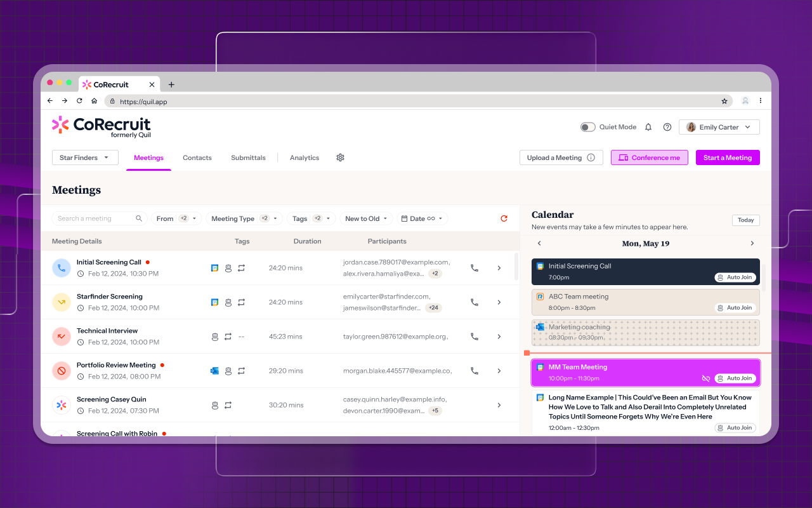Click the calendar tag of Starfinder Screening

pos(214,302)
